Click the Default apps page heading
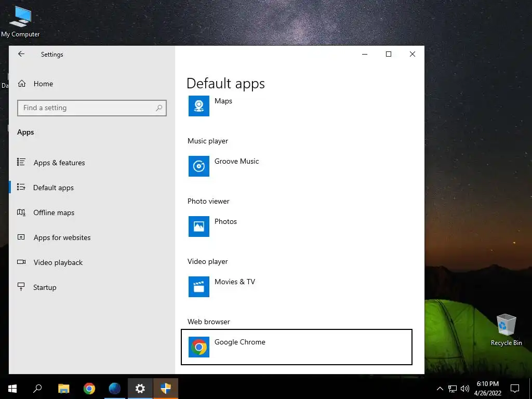Image resolution: width=532 pixels, height=399 pixels. pyautogui.click(x=225, y=84)
